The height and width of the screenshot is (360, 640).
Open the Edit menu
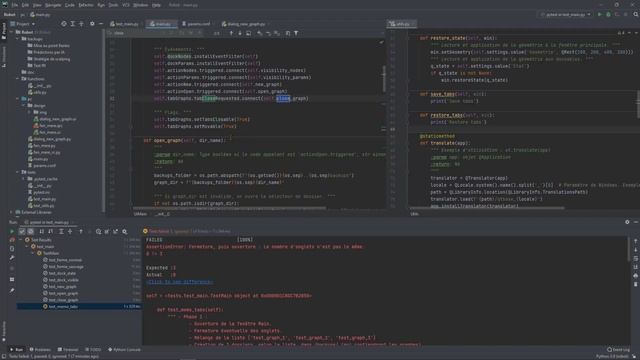(x=25, y=5)
